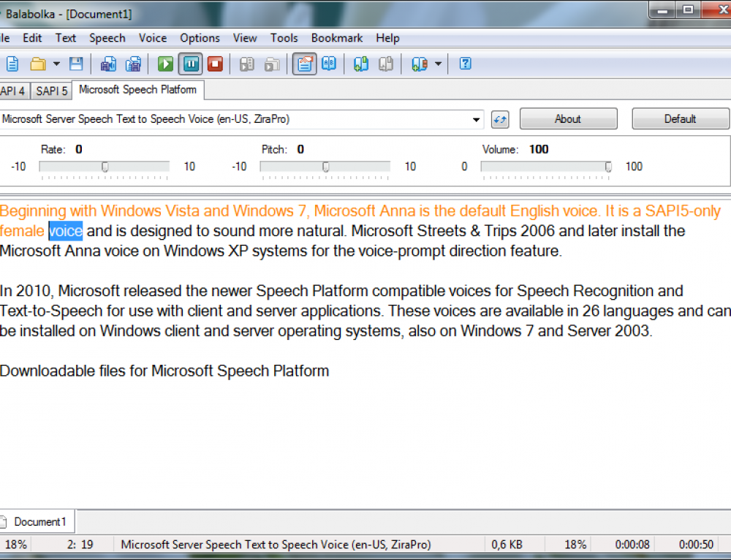Open help with the question mark icon
The width and height of the screenshot is (731, 560).
465,64
